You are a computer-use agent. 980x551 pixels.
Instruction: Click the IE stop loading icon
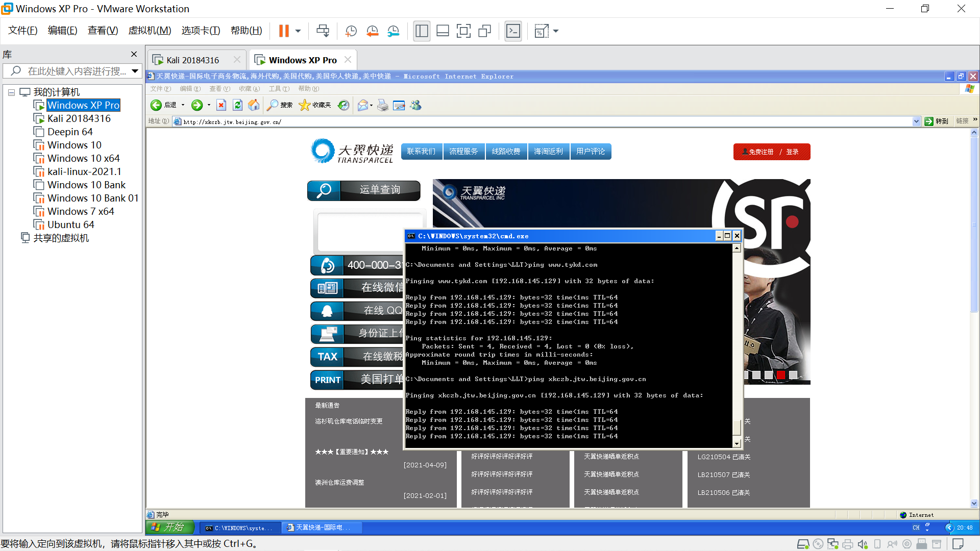221,105
